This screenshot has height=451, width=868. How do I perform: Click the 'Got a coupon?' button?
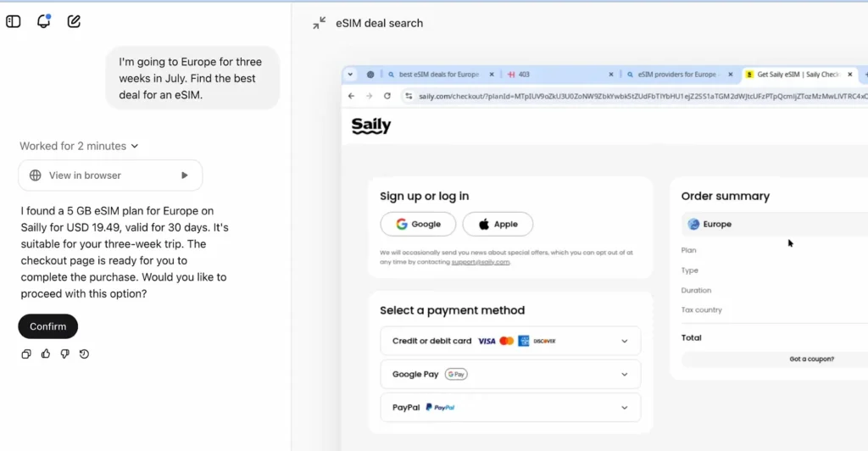click(x=811, y=359)
